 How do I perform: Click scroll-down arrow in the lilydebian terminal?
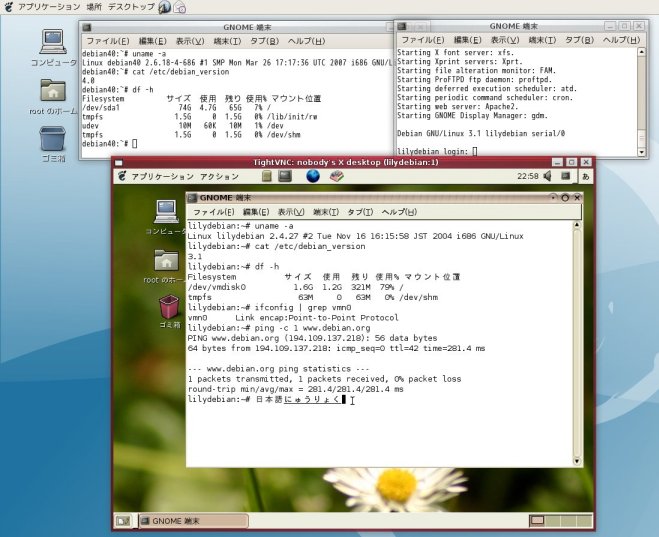pos(577,461)
